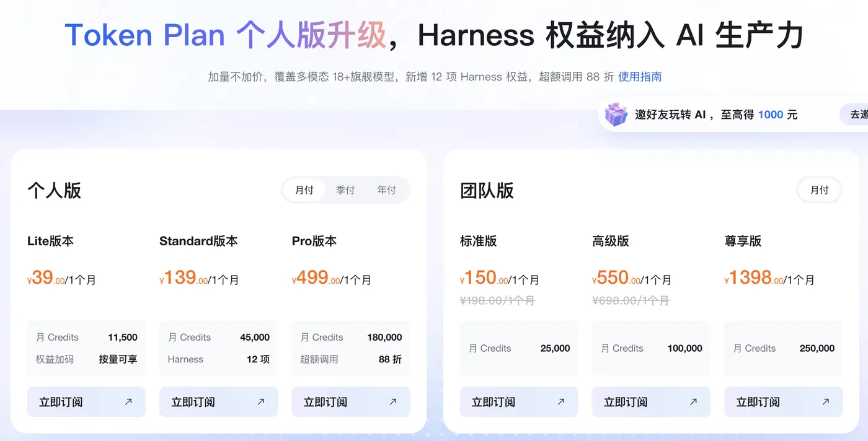
Task: Open the 使用指南 link
Action: (640, 77)
